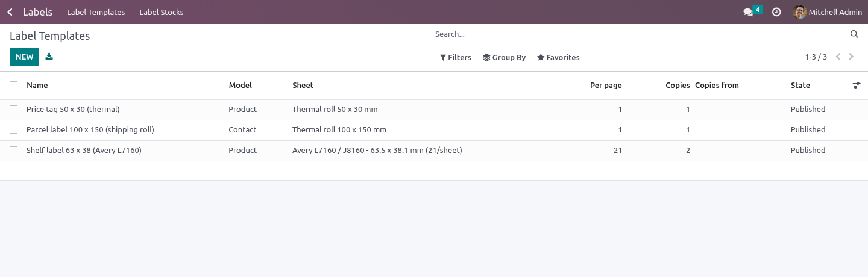868x277 pixels.
Task: Click the Per page value '21'
Action: tap(618, 151)
